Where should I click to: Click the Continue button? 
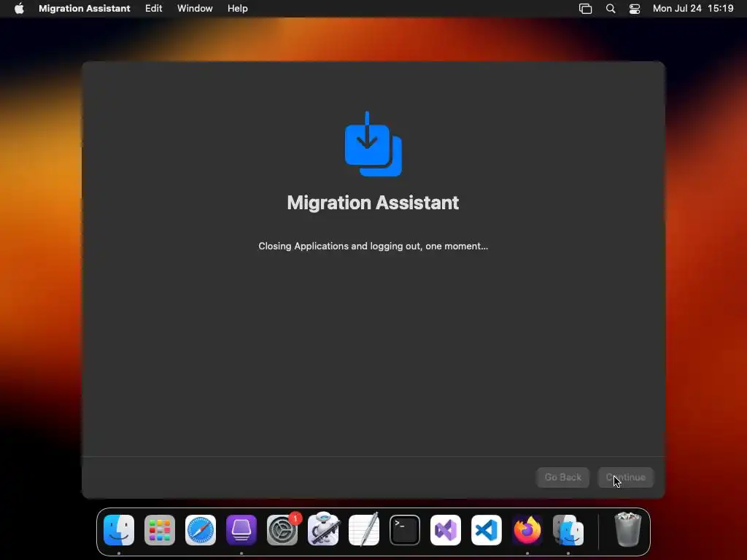pyautogui.click(x=625, y=477)
